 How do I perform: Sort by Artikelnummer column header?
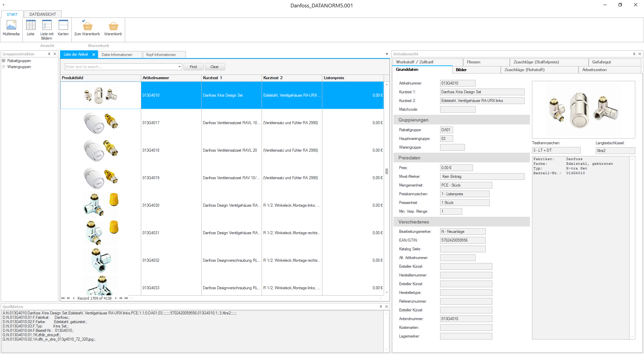171,78
